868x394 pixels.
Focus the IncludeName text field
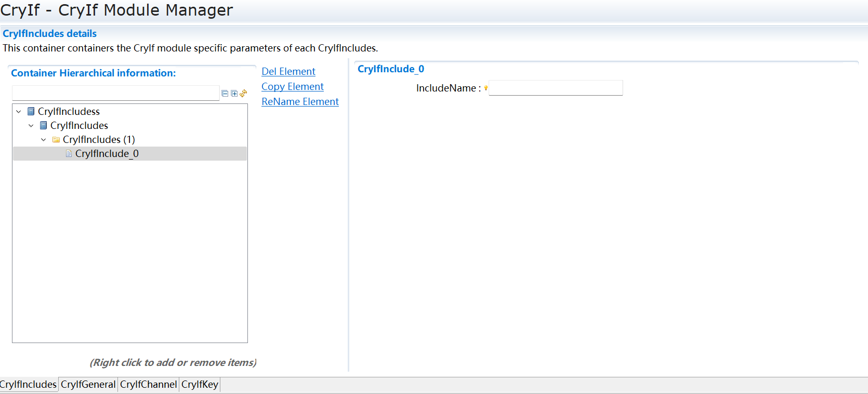point(555,88)
